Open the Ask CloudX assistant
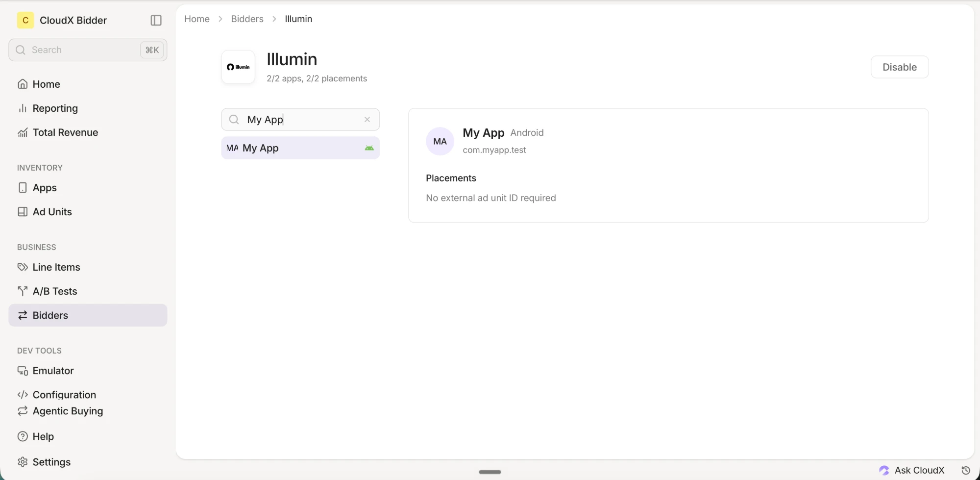Image resolution: width=980 pixels, height=480 pixels. [912, 470]
